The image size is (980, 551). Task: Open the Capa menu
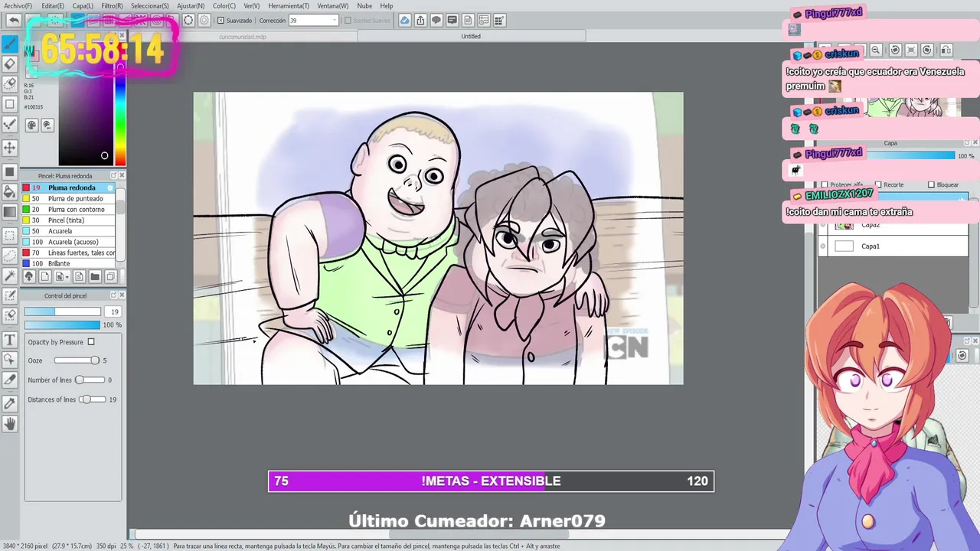tap(83, 5)
